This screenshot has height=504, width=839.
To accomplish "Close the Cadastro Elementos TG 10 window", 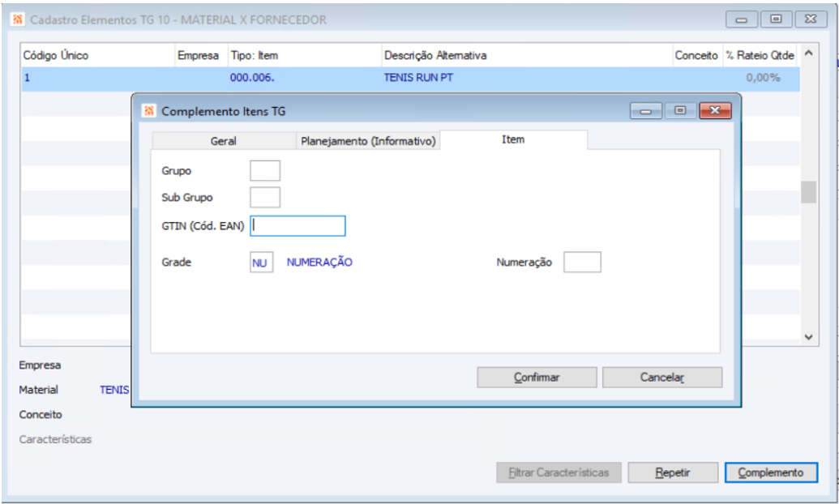I will 811,19.
